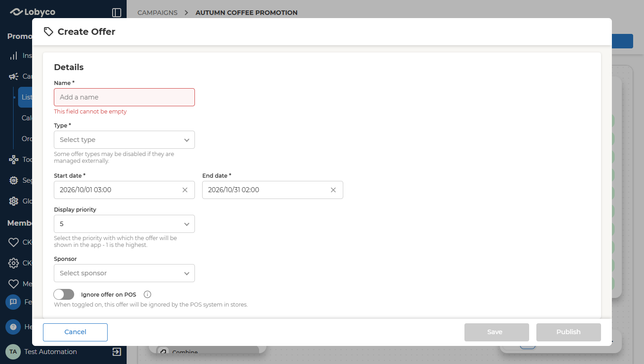Collapse the sidebar panel icon
644x364 pixels.
point(117,13)
